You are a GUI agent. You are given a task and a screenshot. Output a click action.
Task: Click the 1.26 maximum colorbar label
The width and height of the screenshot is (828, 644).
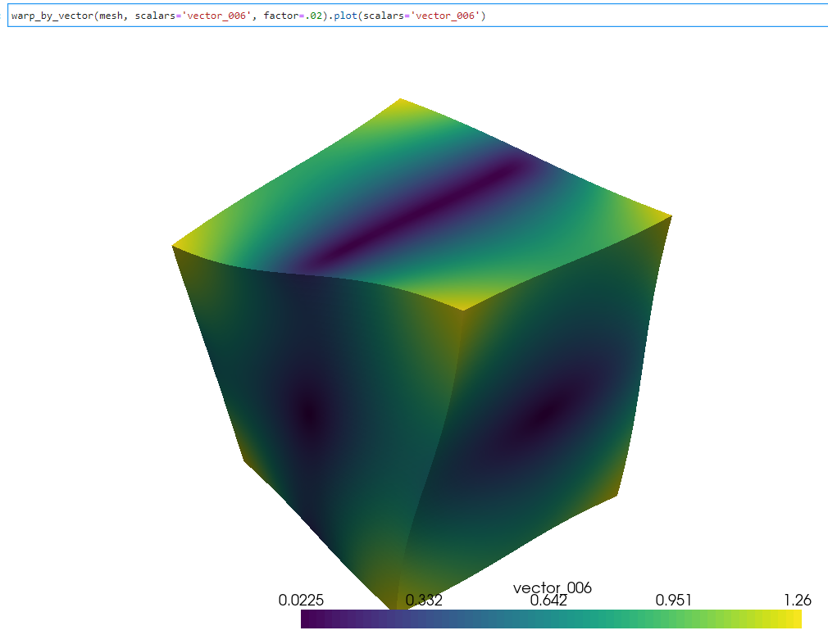point(798,601)
